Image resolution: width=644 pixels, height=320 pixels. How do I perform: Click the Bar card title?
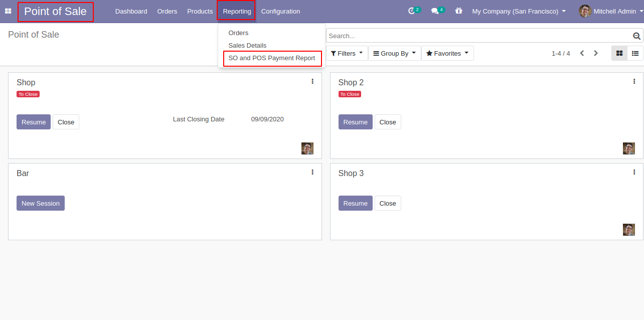(23, 173)
